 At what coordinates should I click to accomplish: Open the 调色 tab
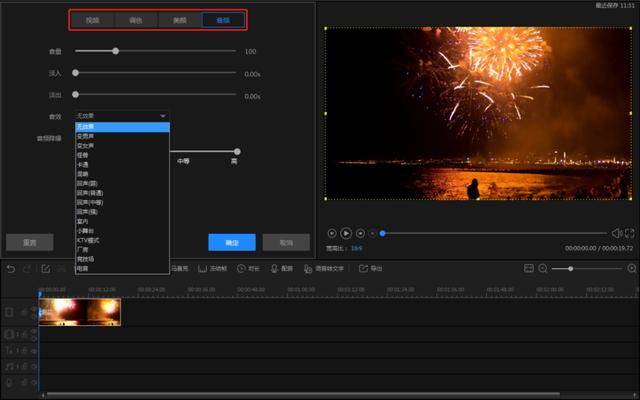136,20
